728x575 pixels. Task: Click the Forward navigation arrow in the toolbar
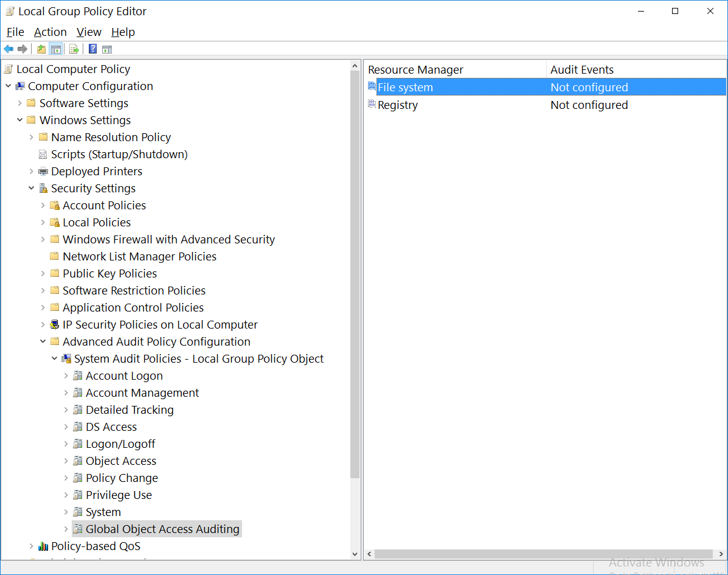[22, 49]
